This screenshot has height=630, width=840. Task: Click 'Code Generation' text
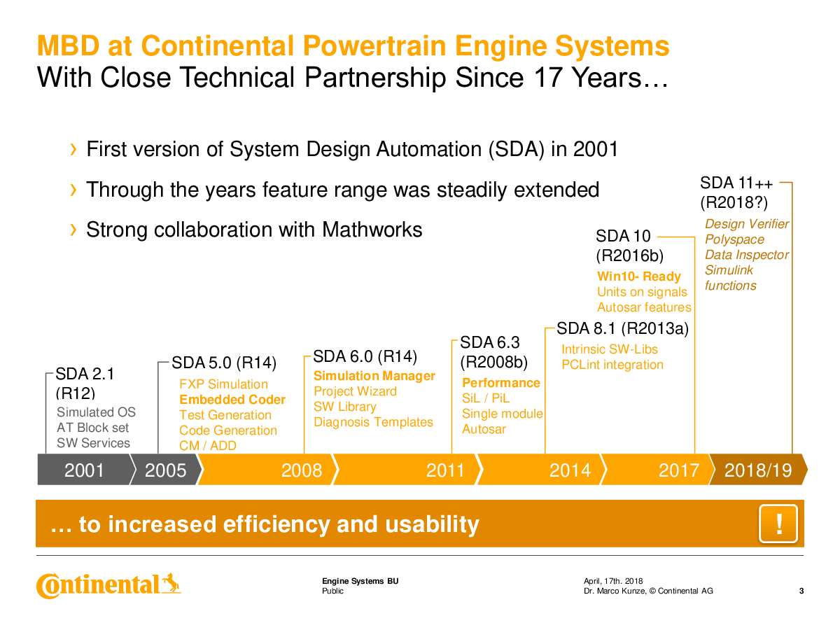[x=228, y=430]
